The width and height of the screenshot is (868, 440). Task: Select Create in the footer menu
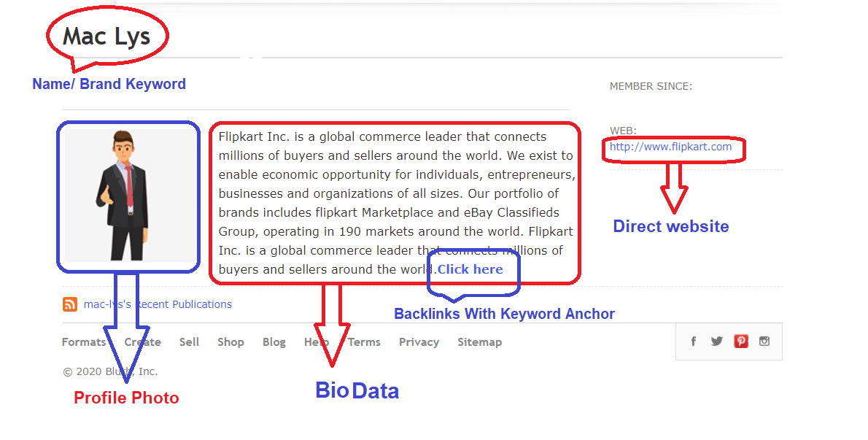click(143, 341)
